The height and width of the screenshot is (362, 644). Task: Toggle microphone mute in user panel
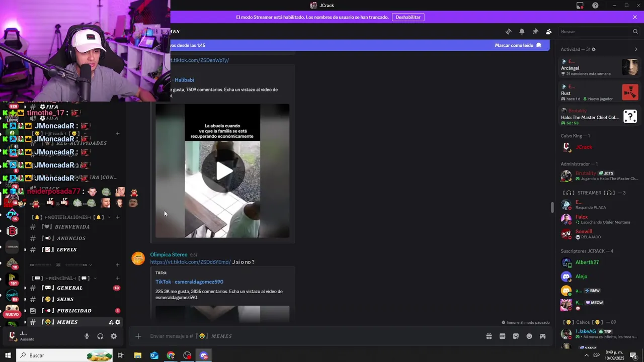87,336
